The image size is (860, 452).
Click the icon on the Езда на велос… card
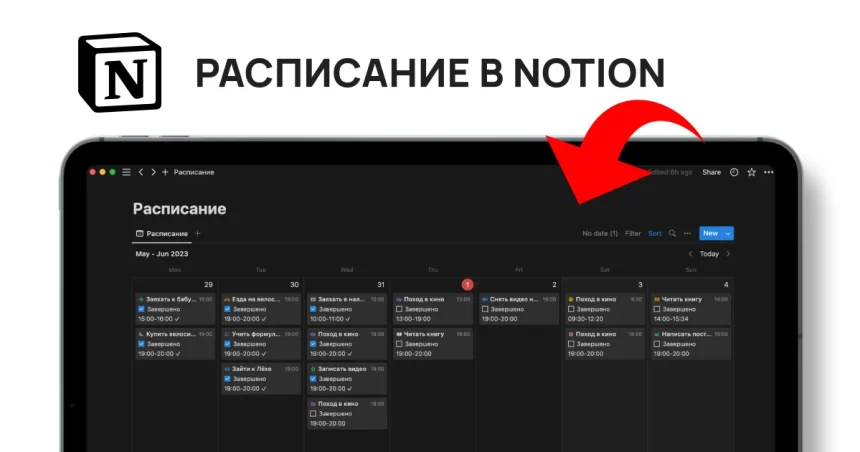[227, 300]
